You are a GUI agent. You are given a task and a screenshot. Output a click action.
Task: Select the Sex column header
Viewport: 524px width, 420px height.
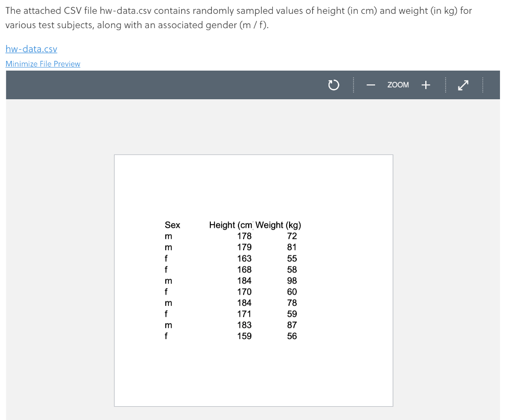pyautogui.click(x=172, y=225)
